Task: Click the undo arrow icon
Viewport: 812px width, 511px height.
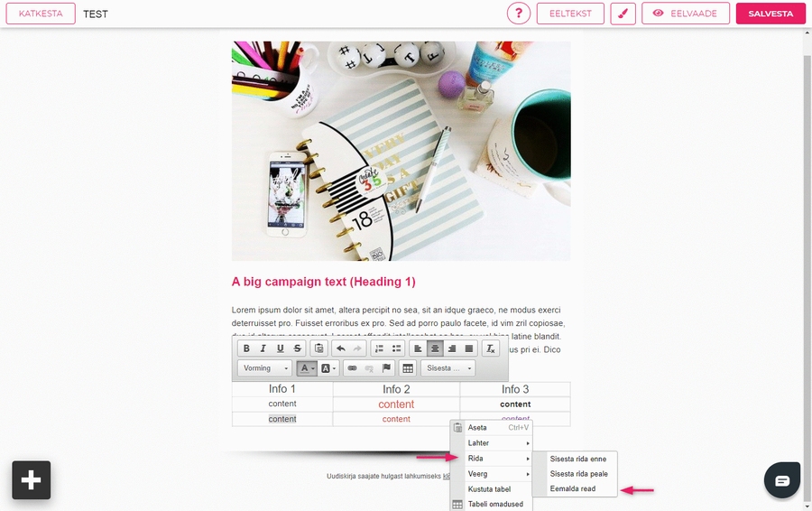Action: pos(340,348)
